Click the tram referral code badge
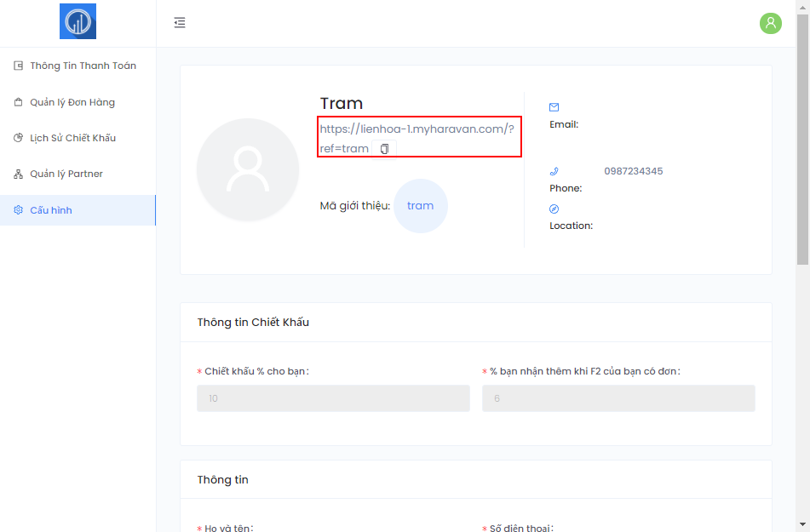The image size is (810, 532). click(421, 206)
